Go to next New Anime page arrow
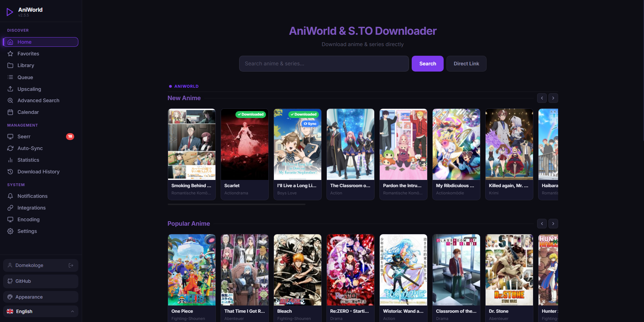This screenshot has height=322, width=644. click(x=553, y=98)
